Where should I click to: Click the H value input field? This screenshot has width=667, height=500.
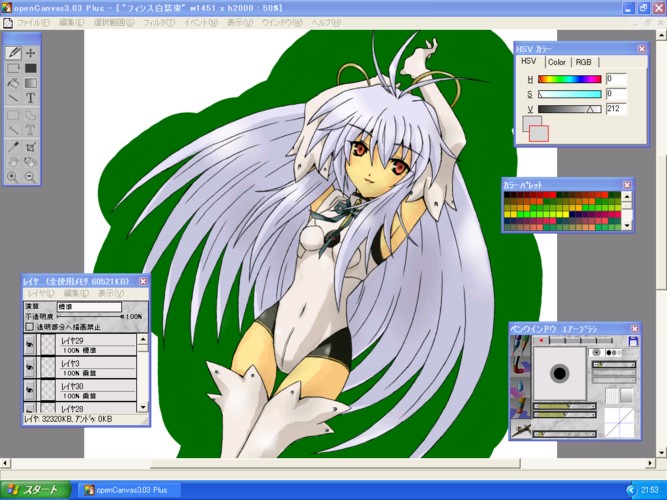click(x=616, y=79)
